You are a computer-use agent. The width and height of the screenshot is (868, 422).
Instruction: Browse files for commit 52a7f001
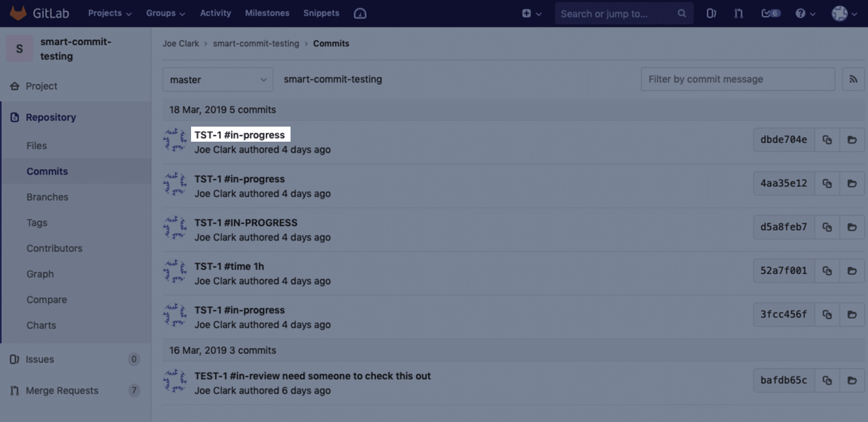(x=852, y=271)
